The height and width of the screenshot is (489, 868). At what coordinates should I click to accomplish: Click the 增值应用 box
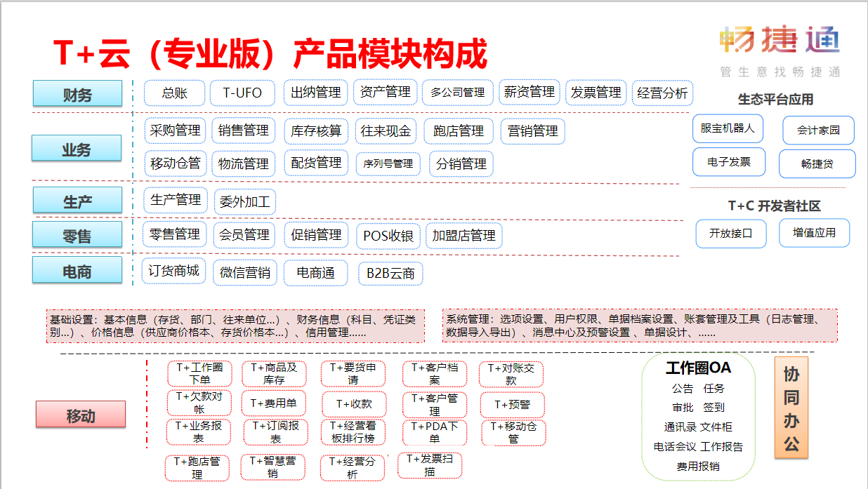pos(815,233)
